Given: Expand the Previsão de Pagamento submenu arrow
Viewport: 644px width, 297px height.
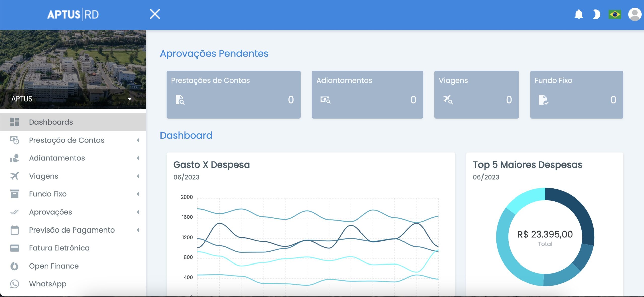Looking at the screenshot, I should [138, 230].
